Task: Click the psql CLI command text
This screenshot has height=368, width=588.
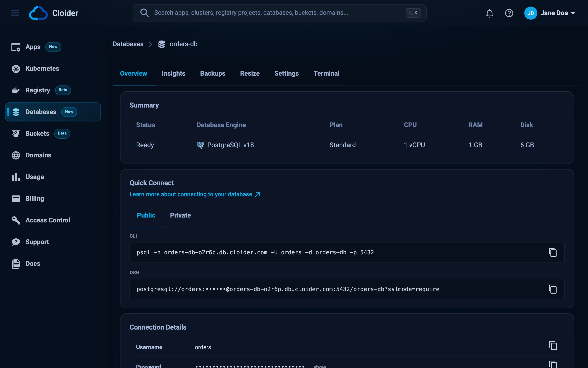Action: click(255, 252)
